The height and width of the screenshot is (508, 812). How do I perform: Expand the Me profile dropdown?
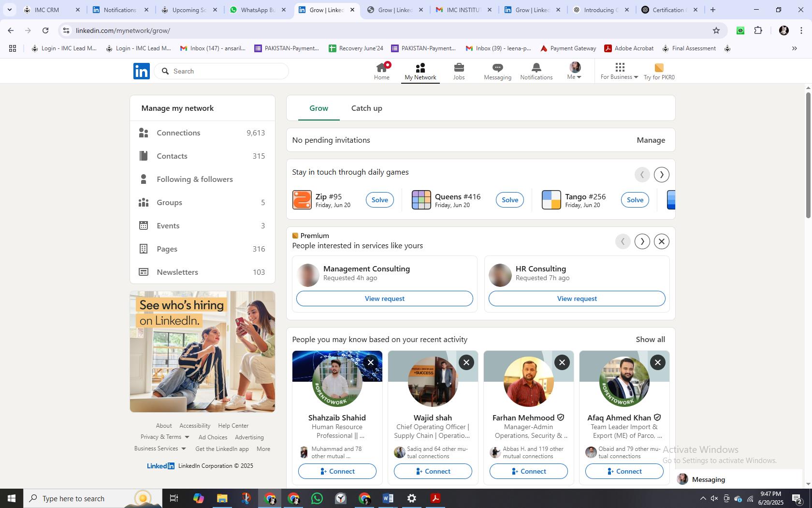tap(575, 71)
